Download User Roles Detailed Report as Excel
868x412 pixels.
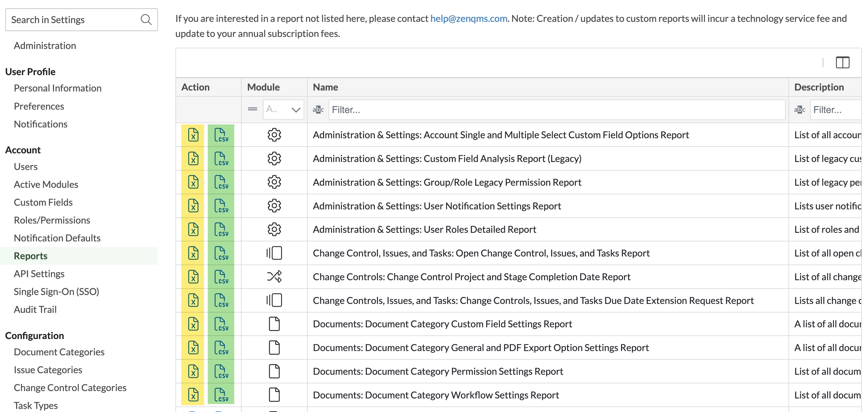point(193,230)
